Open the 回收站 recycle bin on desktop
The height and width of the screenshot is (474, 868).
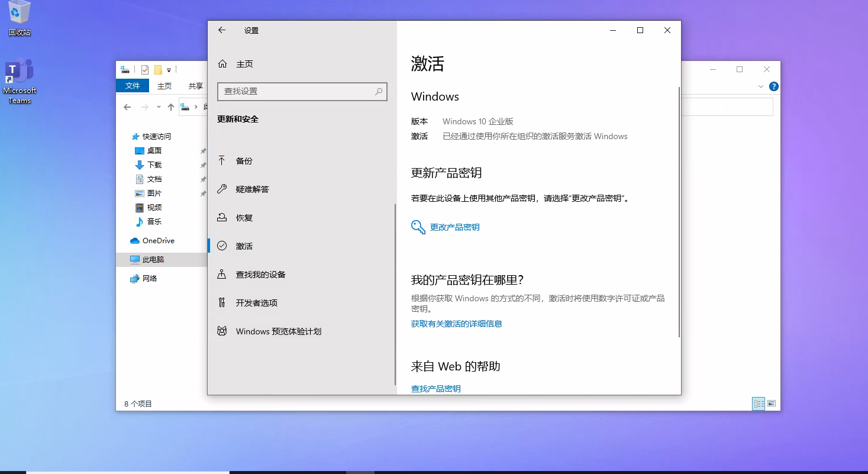pos(20,18)
